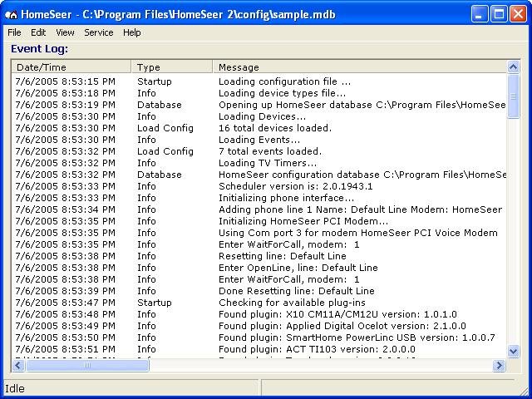
Task: Select 'Adding phone line 1' message
Action: pyautogui.click(x=360, y=209)
